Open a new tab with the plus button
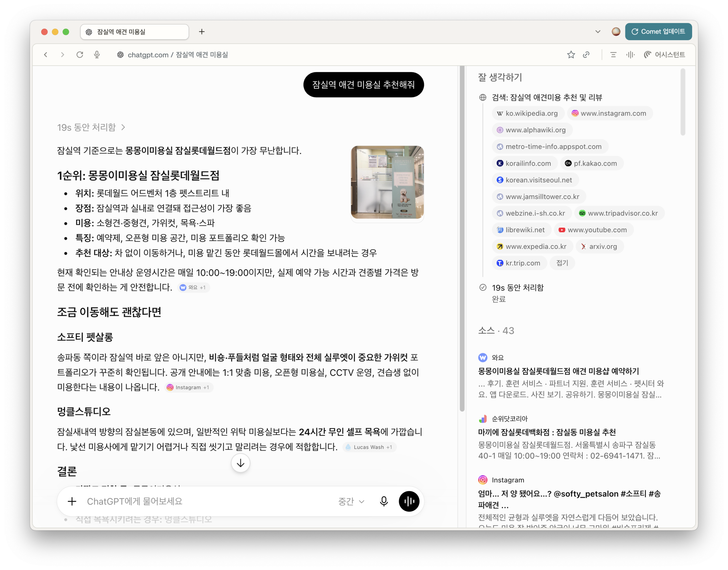The height and width of the screenshot is (570, 728). point(202,32)
